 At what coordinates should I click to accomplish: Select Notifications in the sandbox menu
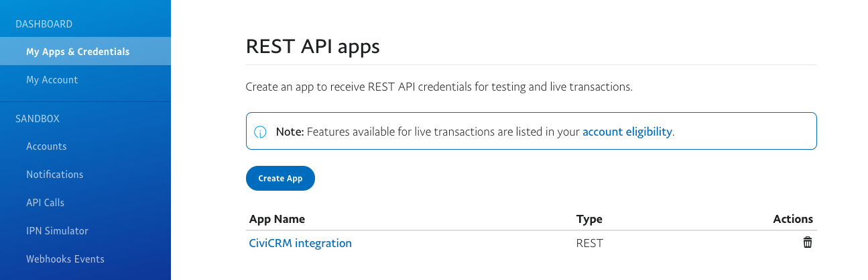tap(54, 175)
